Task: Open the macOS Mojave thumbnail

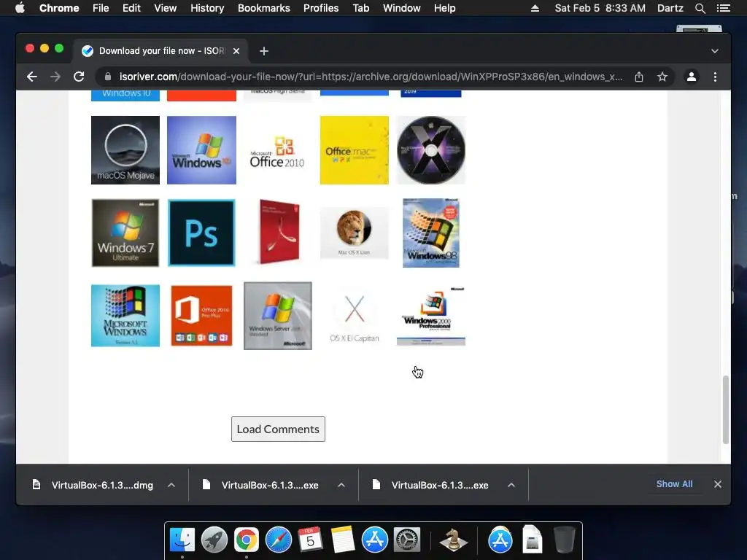Action: pos(125,150)
